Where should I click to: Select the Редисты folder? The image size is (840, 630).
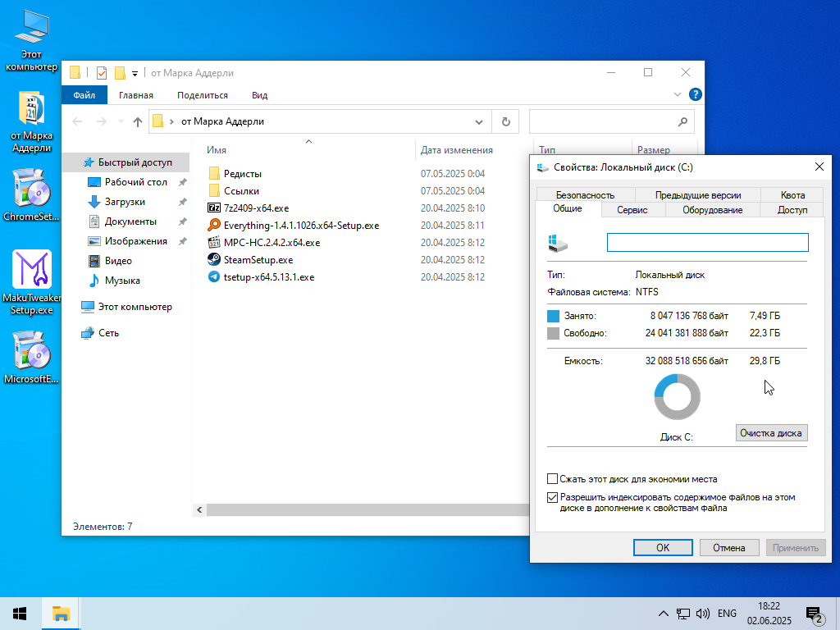(x=243, y=174)
